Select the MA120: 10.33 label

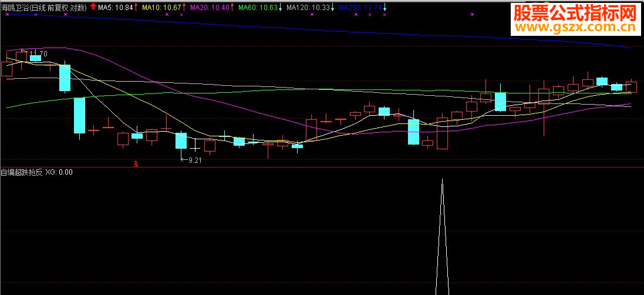tap(308, 7)
